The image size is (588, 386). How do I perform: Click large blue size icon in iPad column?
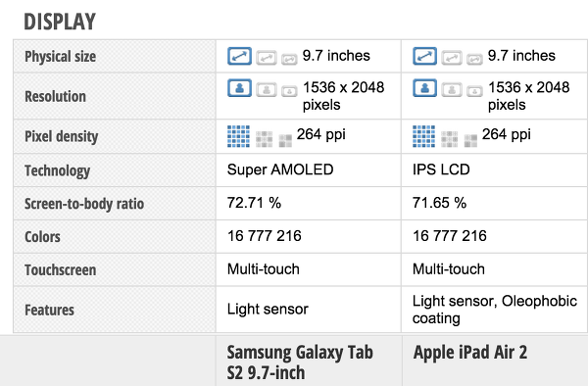click(424, 56)
